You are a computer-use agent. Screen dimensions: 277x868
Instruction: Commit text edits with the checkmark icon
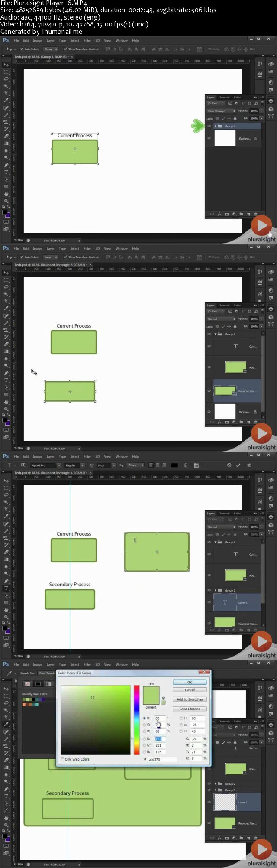238,465
